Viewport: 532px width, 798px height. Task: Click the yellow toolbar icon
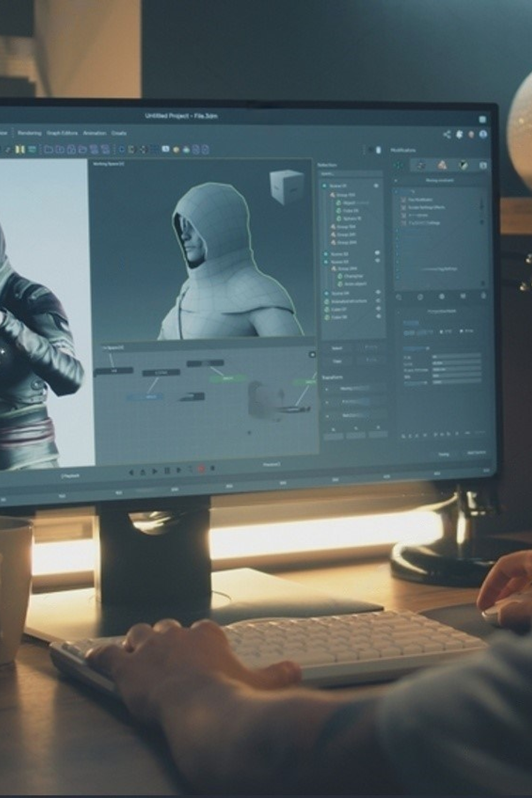(x=20, y=149)
